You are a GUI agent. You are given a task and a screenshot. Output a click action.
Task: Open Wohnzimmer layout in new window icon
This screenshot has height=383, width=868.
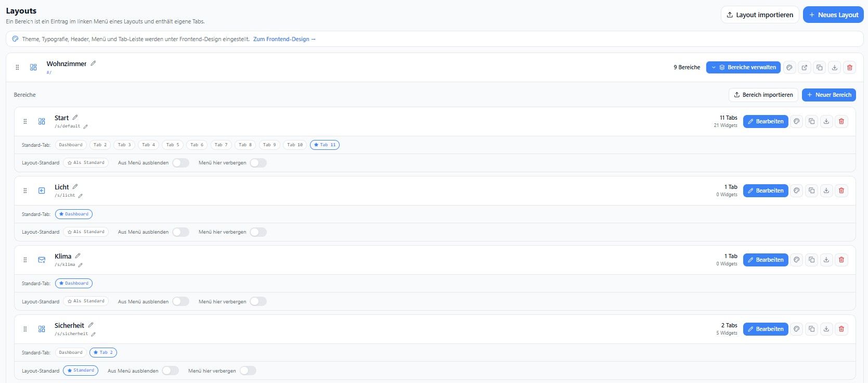tap(805, 67)
